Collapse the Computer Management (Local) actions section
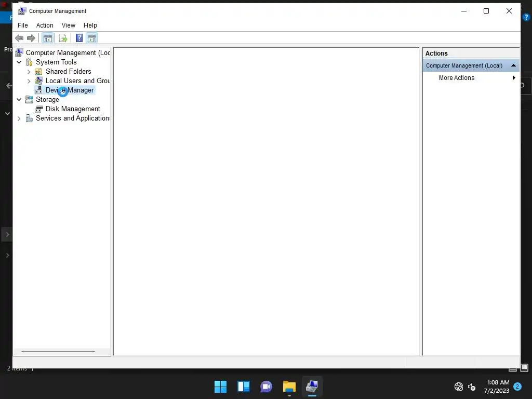Viewport: 532px width, 399px height. (x=513, y=65)
